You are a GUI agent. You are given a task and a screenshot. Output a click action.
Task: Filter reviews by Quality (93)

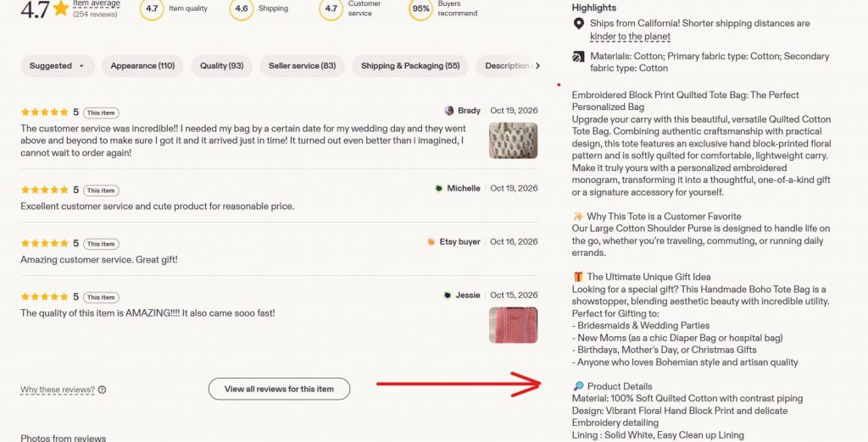click(221, 66)
